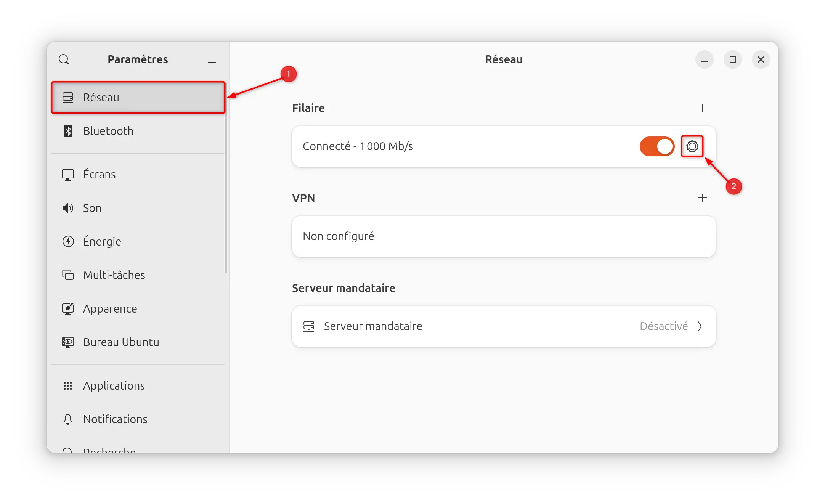Open wired connection settings gear
The height and width of the screenshot is (504, 825).
pyautogui.click(x=692, y=146)
